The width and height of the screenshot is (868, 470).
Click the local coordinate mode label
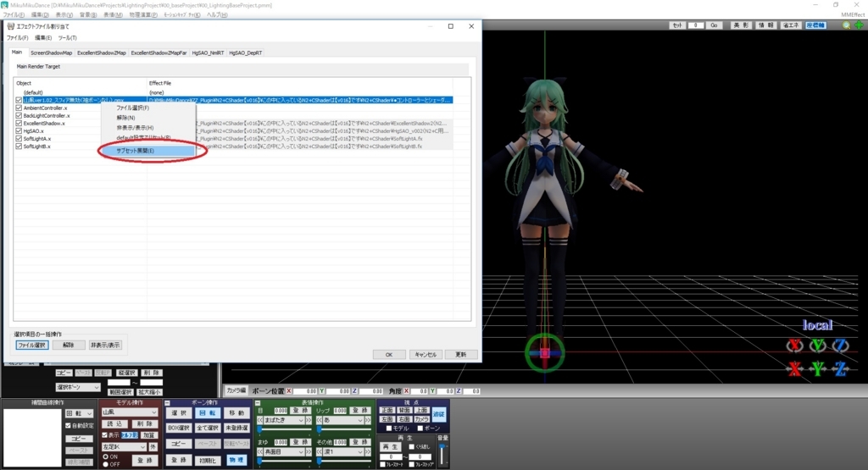click(818, 325)
